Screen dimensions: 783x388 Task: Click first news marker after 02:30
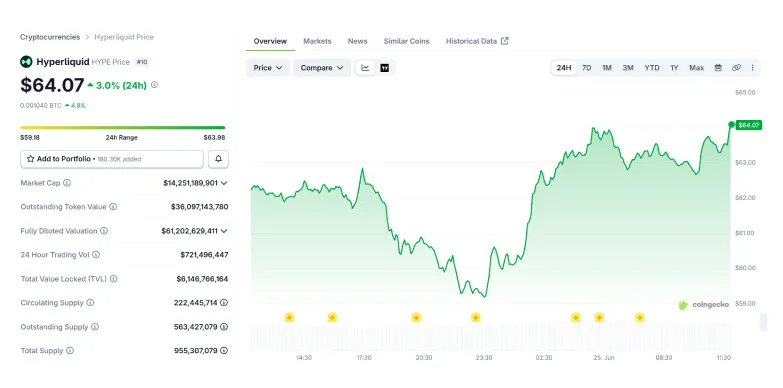tap(576, 317)
